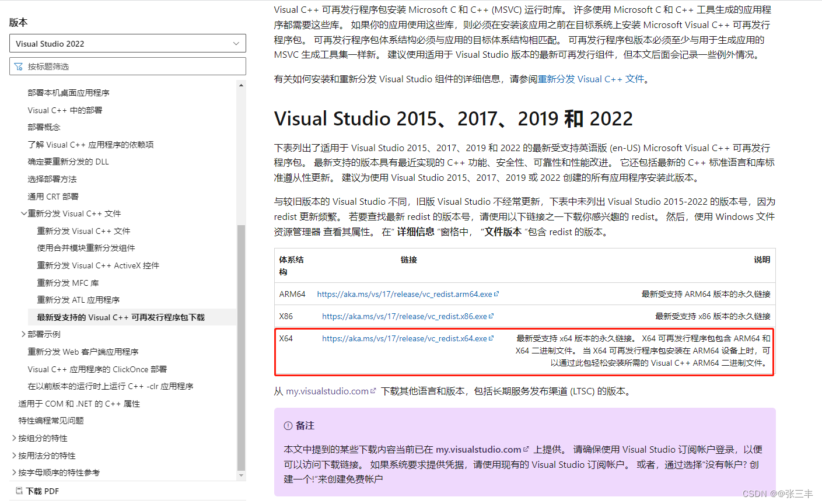Select 确定要重新分发的 DLL entry
This screenshot has width=822, height=504.
click(x=68, y=162)
